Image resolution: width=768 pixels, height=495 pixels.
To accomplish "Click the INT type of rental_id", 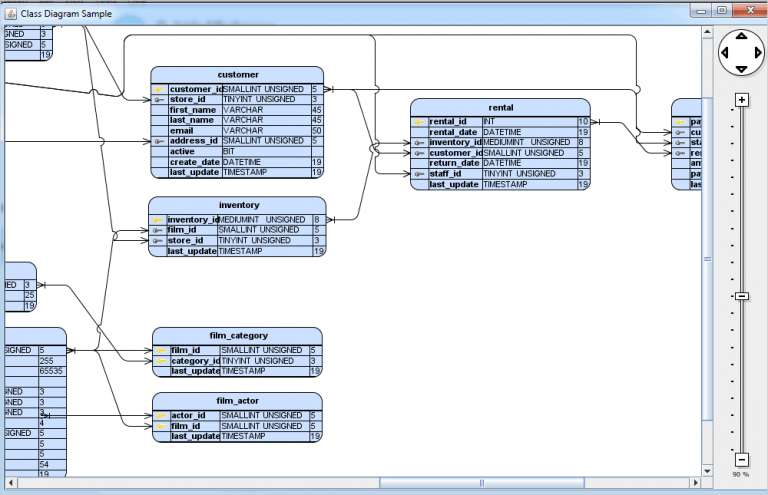I will [489, 122].
